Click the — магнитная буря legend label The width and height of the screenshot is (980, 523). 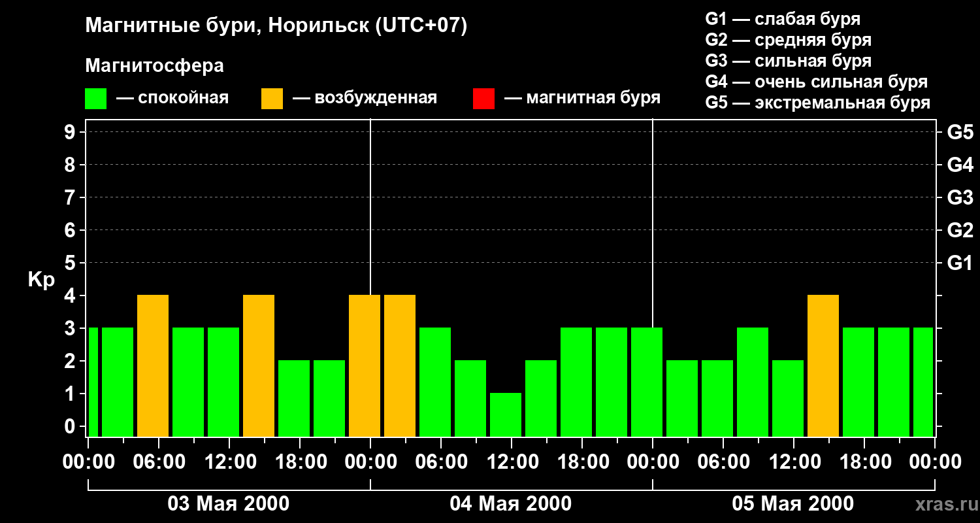tap(582, 98)
